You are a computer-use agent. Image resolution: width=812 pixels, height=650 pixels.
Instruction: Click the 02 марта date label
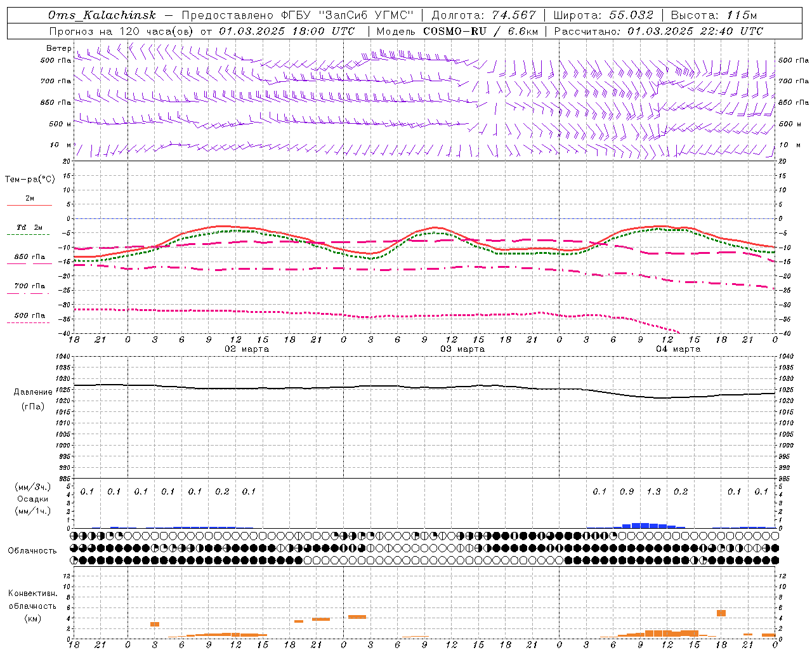[247, 349]
